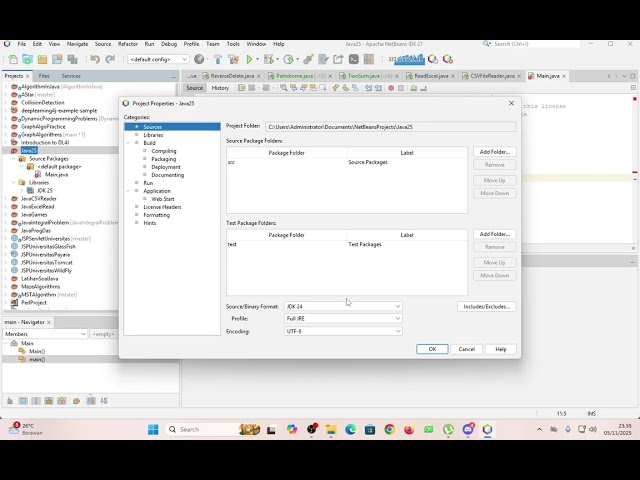Open the Profile Full JRE dropdown
The width and height of the screenshot is (640, 480).
[x=343, y=318]
